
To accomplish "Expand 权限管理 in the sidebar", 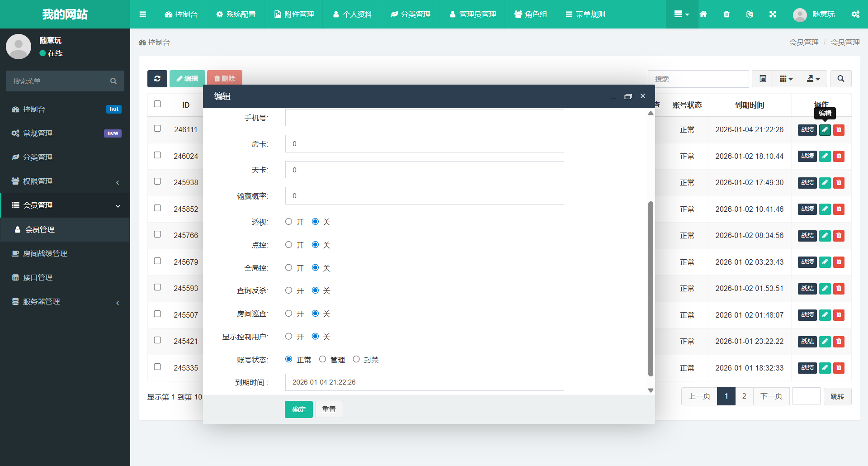I will tap(65, 181).
